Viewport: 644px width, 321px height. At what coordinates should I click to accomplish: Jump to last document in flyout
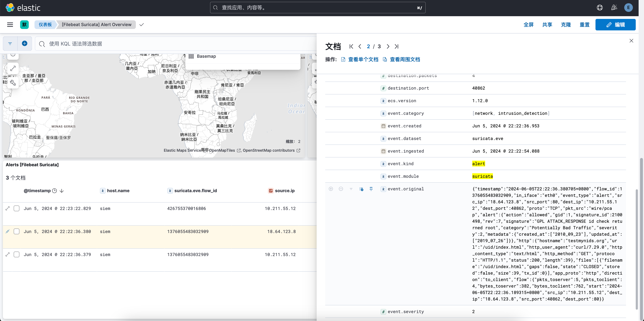coord(397,47)
